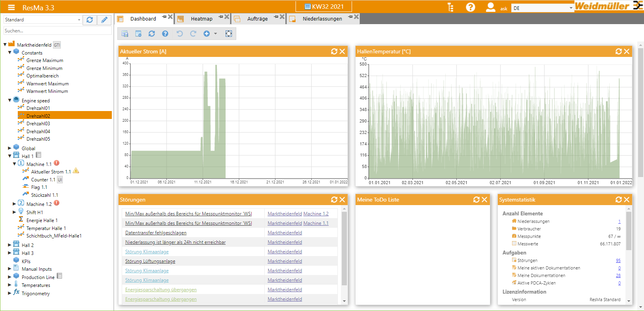Toggle the pin on the Dashboard tab
The height and width of the screenshot is (311, 644).
164,17
